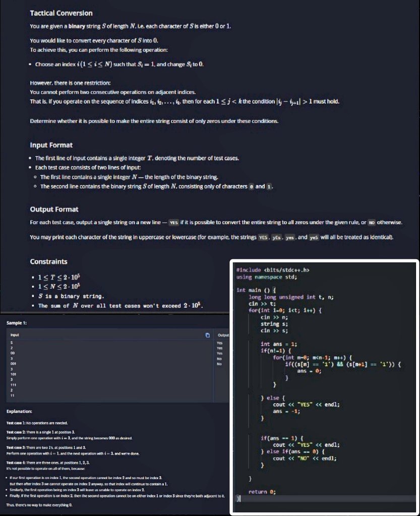Click the 'if(n!=1) {' code line
The image size is (420, 516).
point(276,351)
